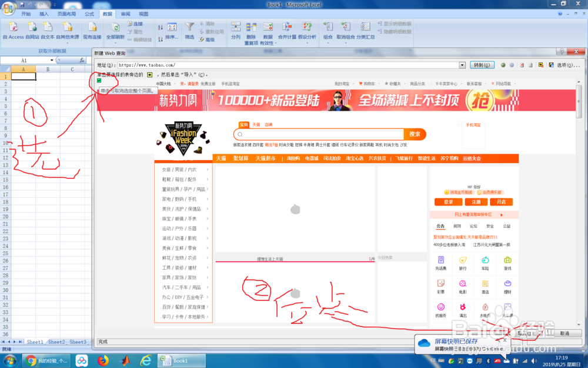This screenshot has width=588, height=368.
Task: Click the 注册 register button
Action: [476, 201]
